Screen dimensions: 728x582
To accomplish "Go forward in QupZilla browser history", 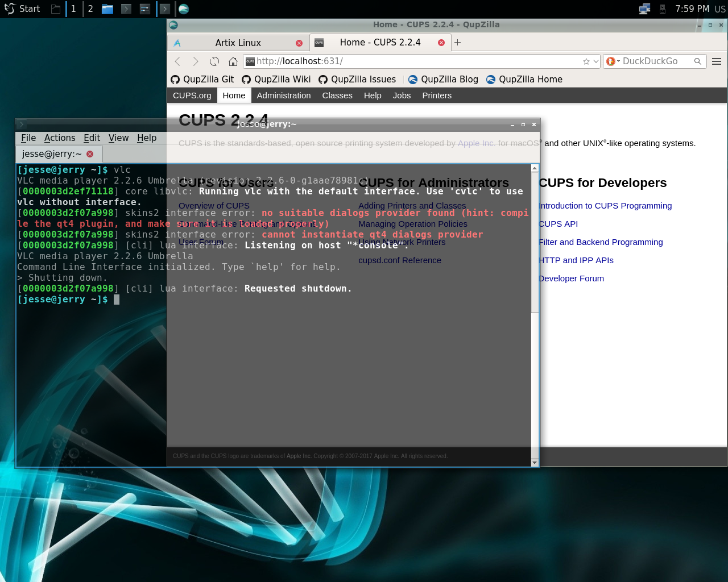I will tap(196, 61).
